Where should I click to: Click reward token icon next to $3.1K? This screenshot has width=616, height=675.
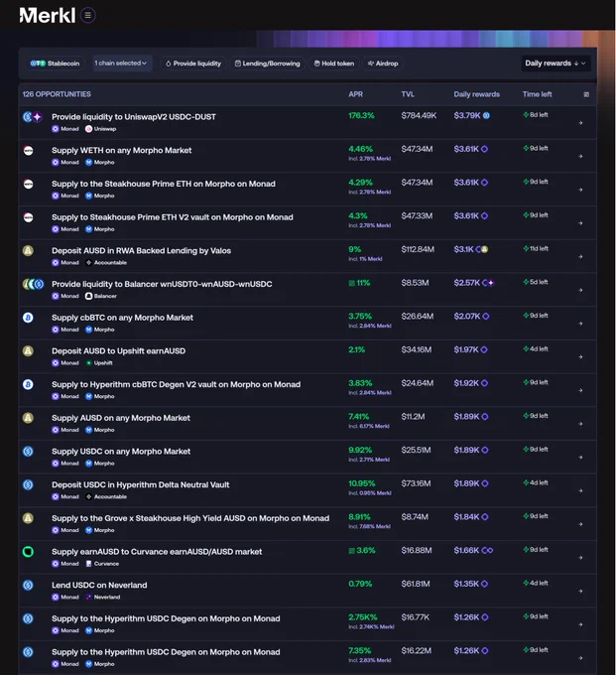coord(482,249)
